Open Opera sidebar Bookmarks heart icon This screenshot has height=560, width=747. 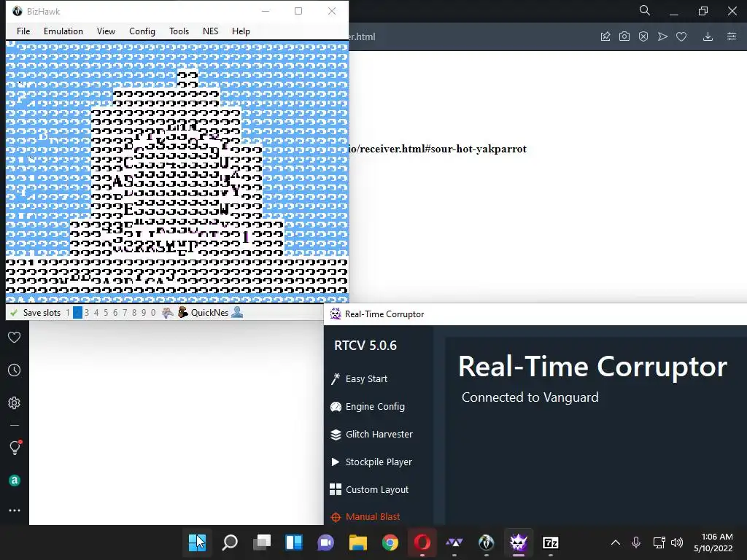[15, 337]
